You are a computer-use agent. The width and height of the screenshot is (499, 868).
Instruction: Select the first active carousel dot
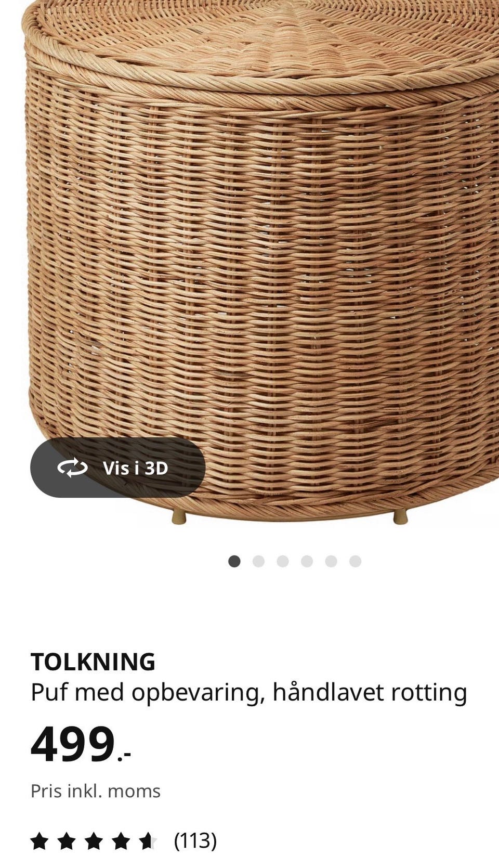point(234,561)
